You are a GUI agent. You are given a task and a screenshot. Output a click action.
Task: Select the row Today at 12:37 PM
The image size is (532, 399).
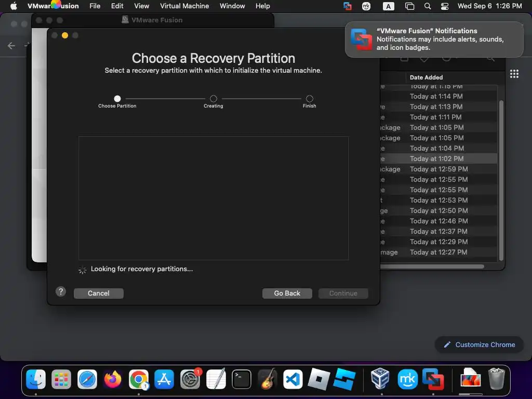[x=438, y=231]
